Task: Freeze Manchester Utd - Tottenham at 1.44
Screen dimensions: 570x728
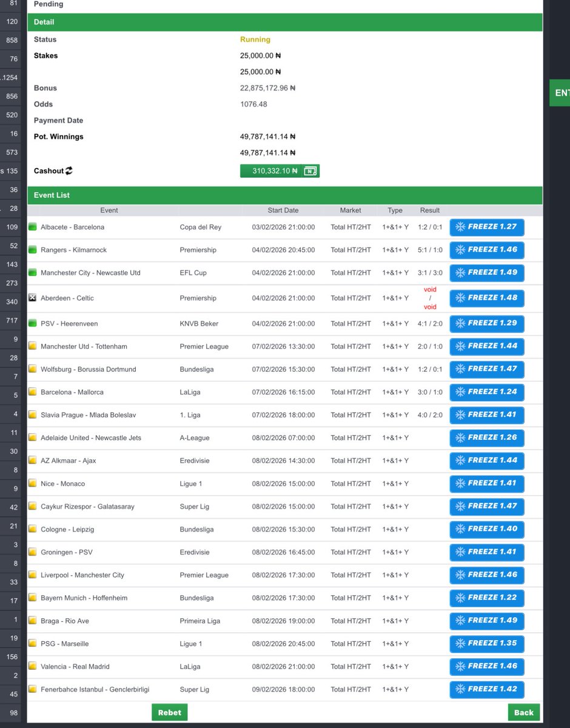Action: click(x=487, y=346)
